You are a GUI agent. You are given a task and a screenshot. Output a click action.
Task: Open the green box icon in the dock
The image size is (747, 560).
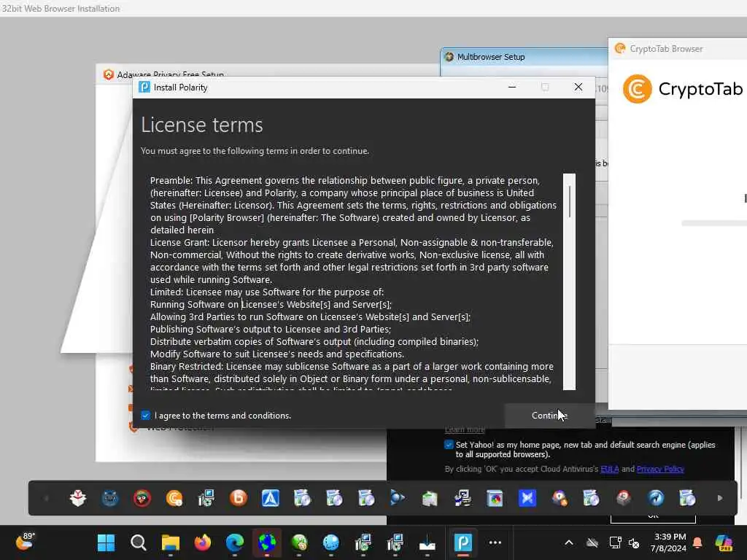point(429,498)
